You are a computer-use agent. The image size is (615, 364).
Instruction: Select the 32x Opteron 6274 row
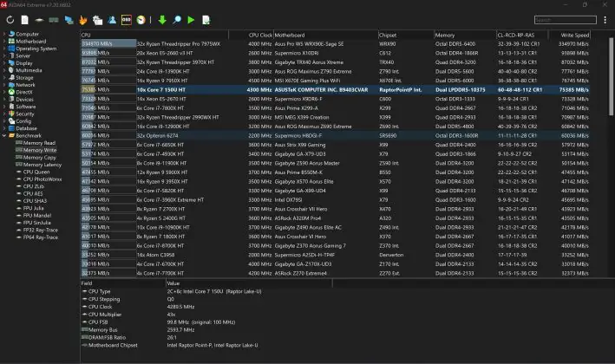pyautogui.click(x=336, y=135)
